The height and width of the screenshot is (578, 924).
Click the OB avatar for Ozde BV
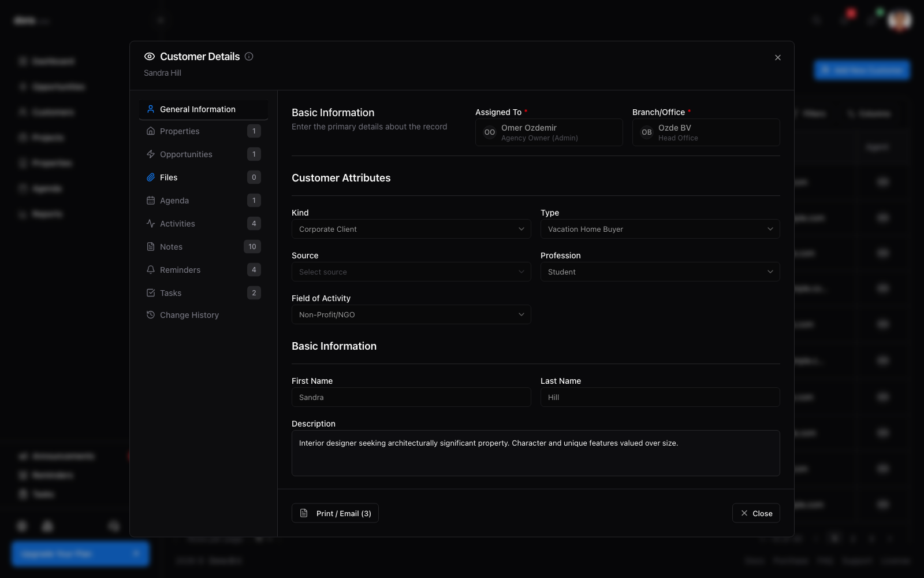click(x=647, y=132)
